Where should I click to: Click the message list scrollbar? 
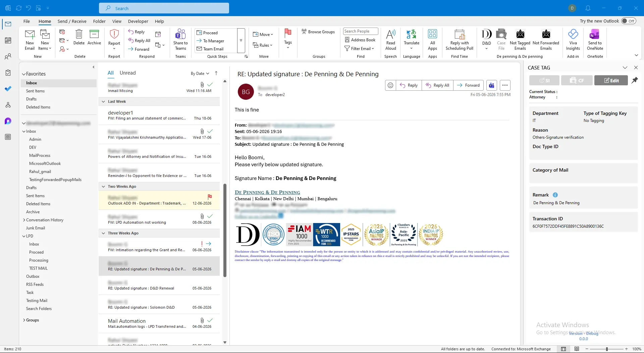[225, 230]
